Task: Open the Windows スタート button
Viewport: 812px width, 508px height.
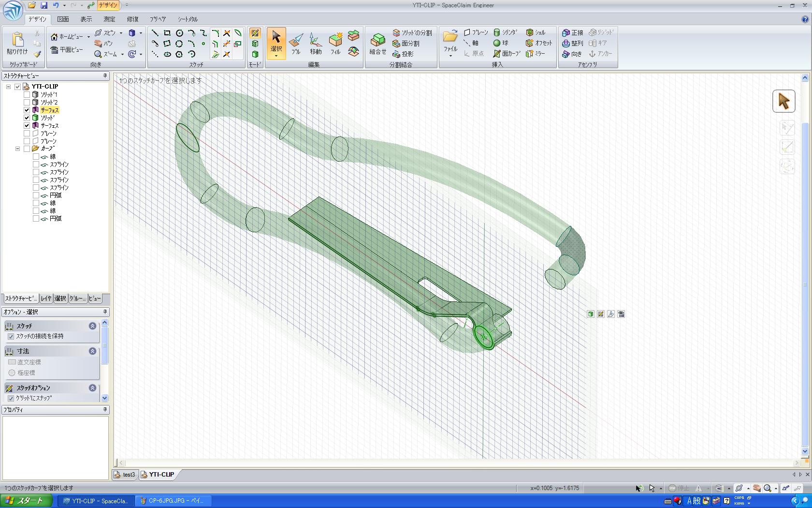Action: tap(25, 501)
